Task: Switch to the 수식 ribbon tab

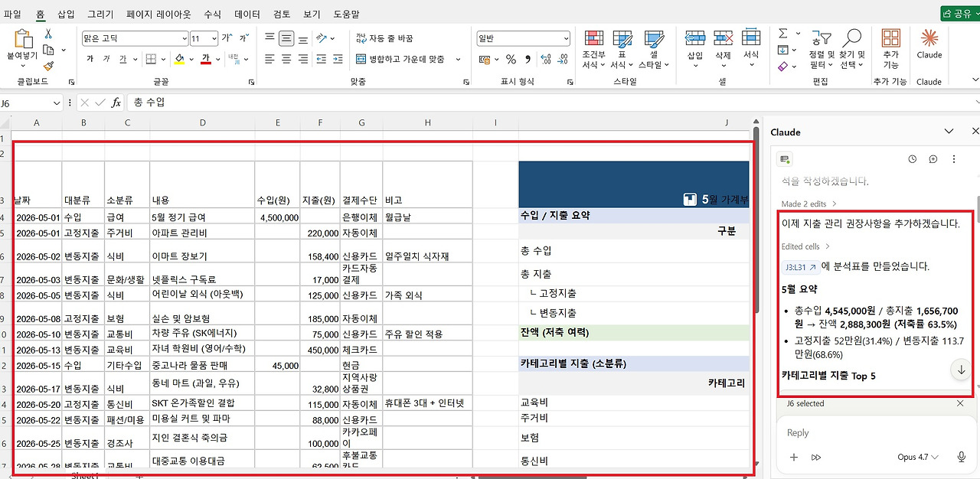Action: click(213, 14)
